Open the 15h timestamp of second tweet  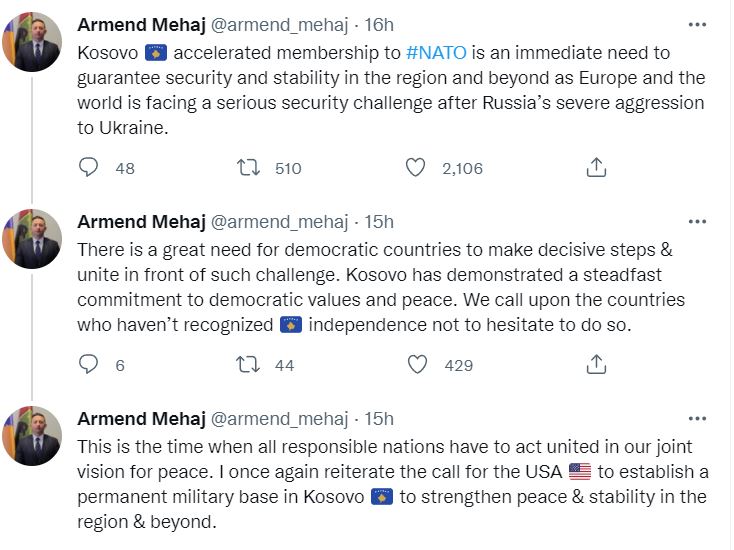(380, 222)
